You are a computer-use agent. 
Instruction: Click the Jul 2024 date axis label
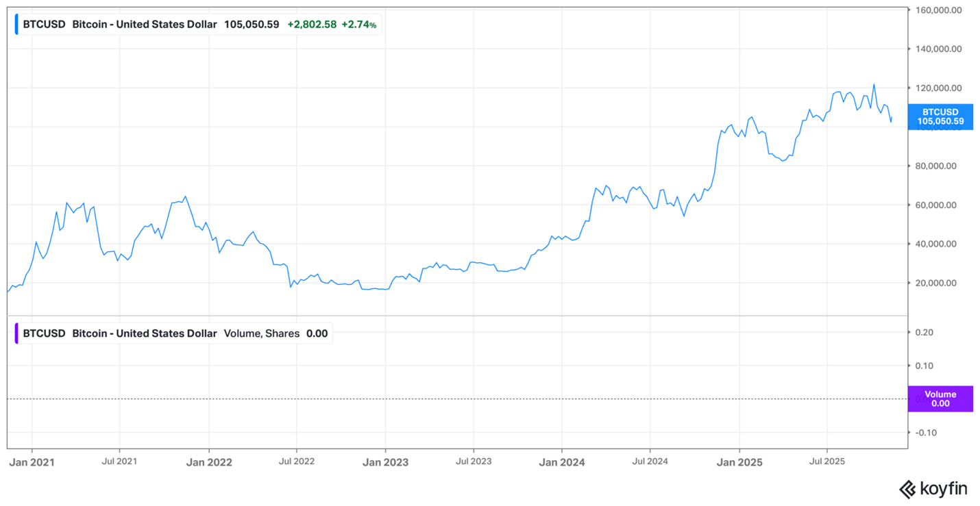point(650,461)
